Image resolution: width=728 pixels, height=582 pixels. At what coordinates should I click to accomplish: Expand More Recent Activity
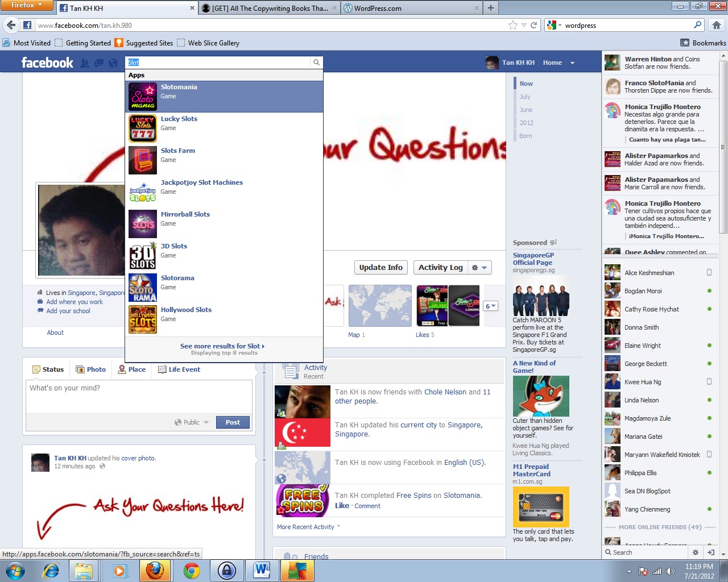[308, 527]
